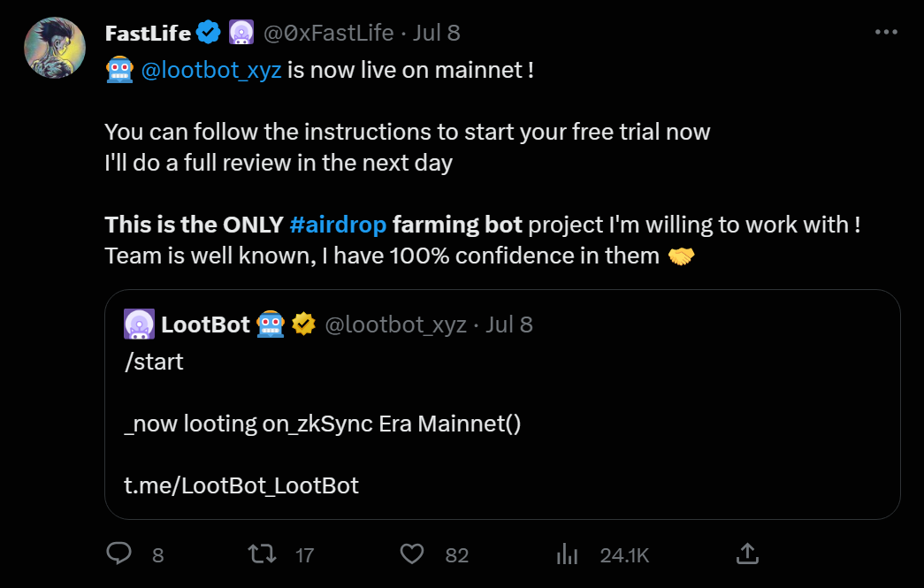The height and width of the screenshot is (588, 924).
Task: Open the three-dot more options menu
Action: pyautogui.click(x=886, y=33)
